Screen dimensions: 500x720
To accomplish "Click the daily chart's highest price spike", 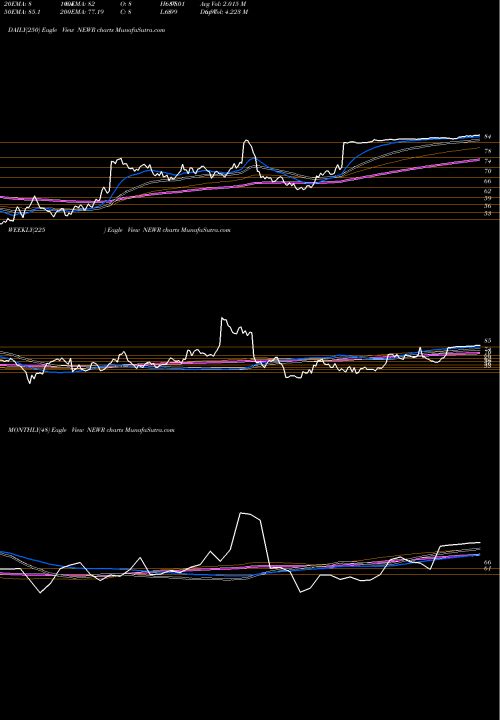I will point(247,141).
